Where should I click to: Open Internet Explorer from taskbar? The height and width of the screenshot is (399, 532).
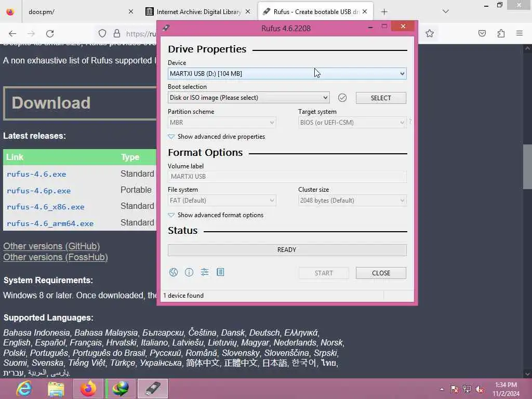click(24, 389)
